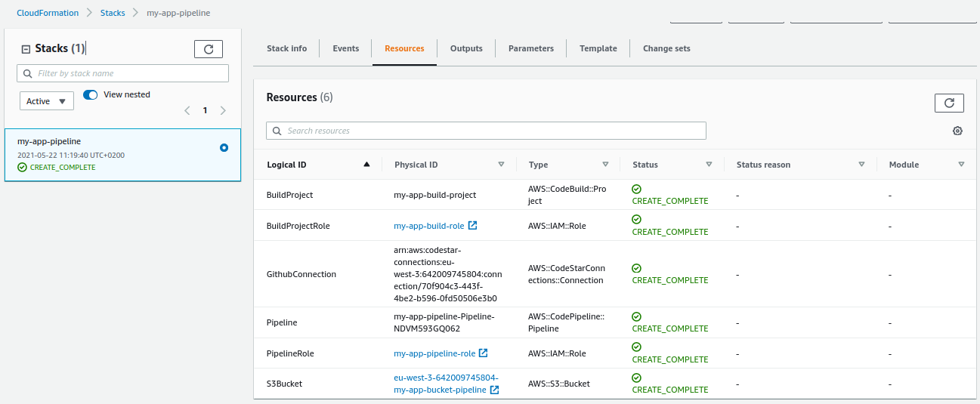Open the Active filter dropdown
This screenshot has height=404, width=980.
[x=47, y=101]
